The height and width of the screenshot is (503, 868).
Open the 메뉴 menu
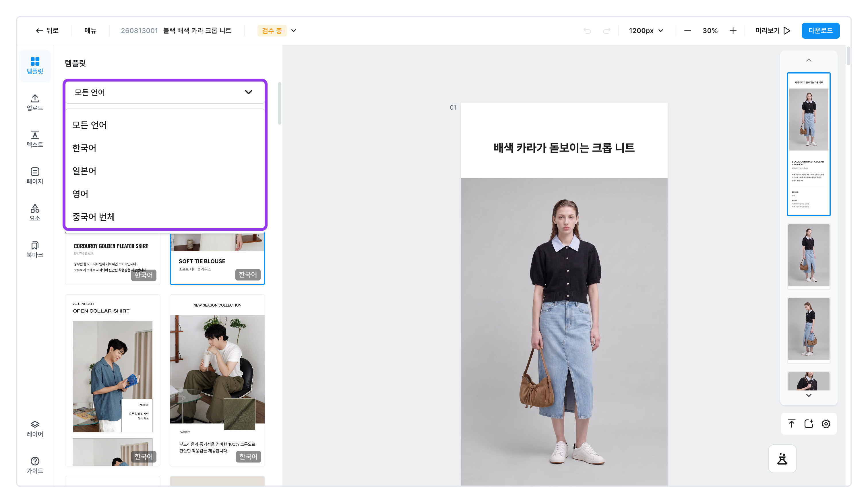(x=90, y=31)
